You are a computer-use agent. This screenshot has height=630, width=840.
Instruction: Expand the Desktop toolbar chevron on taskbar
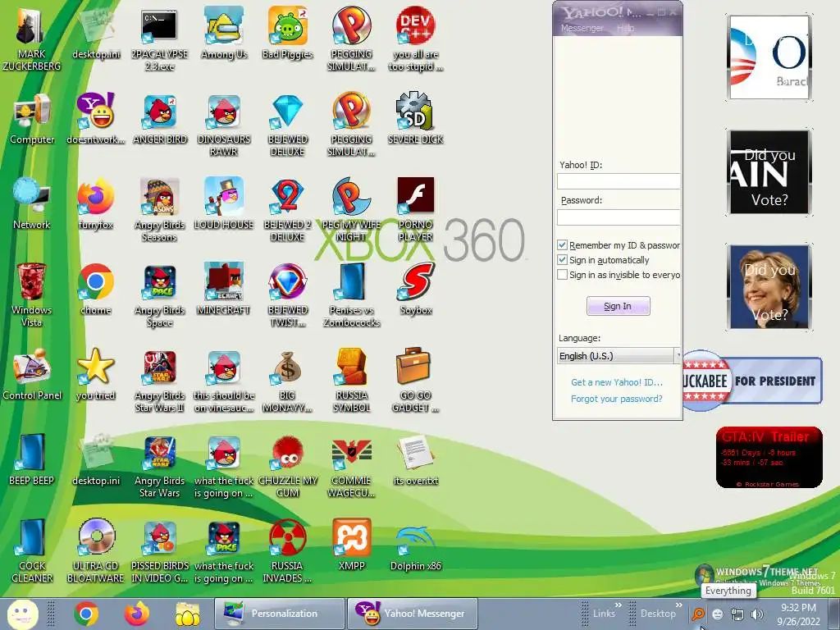(x=679, y=605)
